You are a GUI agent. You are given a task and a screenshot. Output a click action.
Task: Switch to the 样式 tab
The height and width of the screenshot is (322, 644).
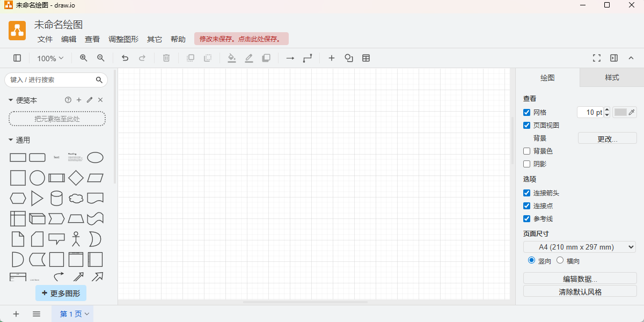click(x=612, y=77)
